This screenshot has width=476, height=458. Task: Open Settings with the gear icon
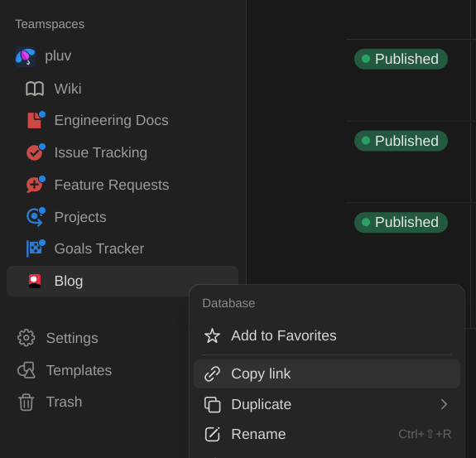coord(26,338)
